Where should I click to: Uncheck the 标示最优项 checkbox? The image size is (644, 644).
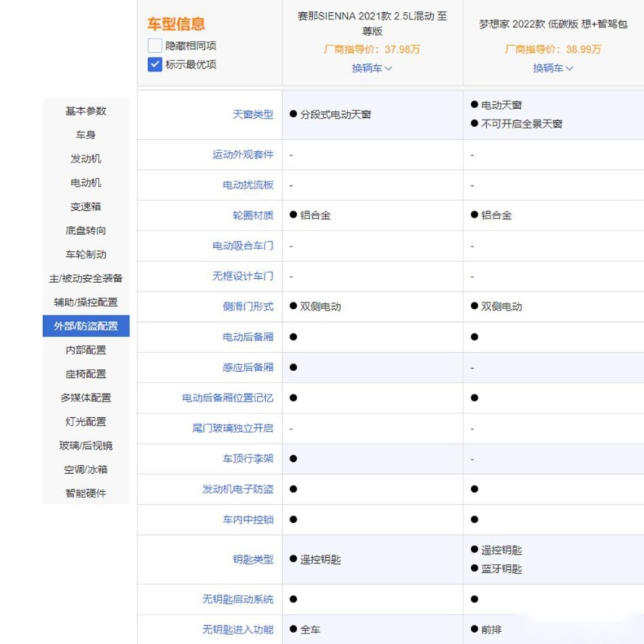click(154, 64)
